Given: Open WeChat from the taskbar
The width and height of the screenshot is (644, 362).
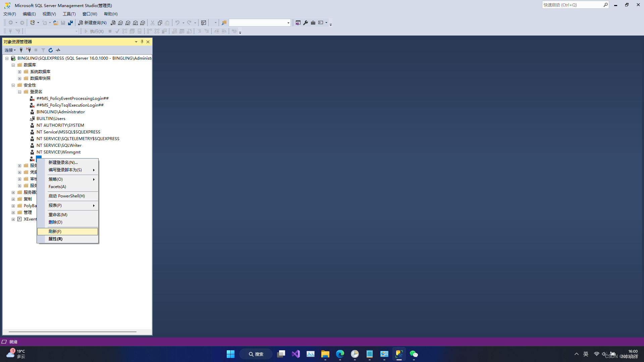Looking at the screenshot, I should pyautogui.click(x=414, y=354).
